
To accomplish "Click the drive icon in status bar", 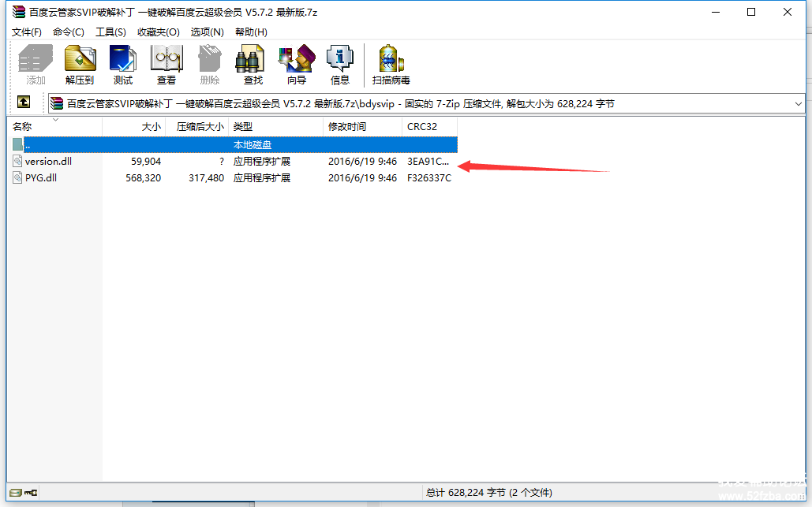I will 16,493.
